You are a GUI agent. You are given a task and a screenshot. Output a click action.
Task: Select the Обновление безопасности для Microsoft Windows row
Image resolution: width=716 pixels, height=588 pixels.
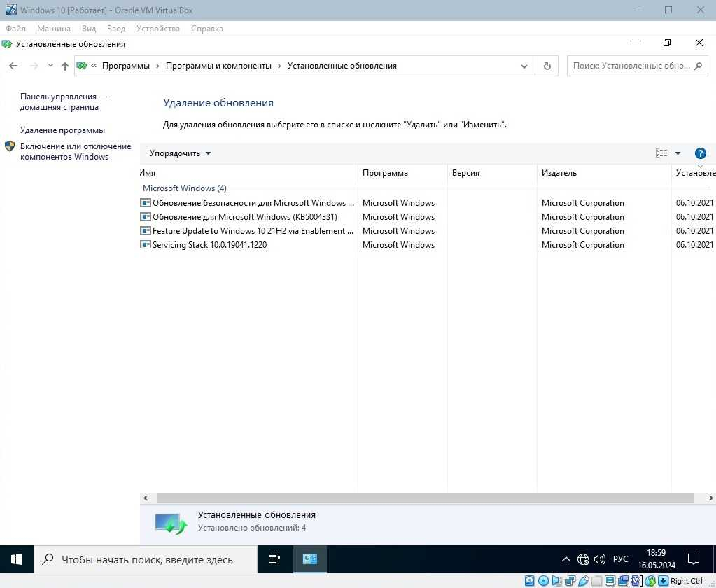click(x=426, y=203)
